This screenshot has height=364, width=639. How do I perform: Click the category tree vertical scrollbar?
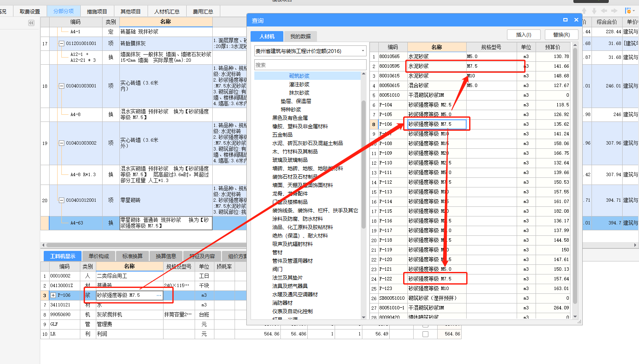(364, 164)
